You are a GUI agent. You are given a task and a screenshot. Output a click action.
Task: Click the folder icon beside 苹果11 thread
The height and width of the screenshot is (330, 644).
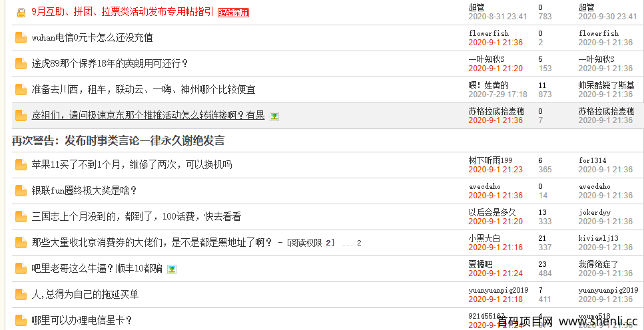pyautogui.click(x=21, y=165)
